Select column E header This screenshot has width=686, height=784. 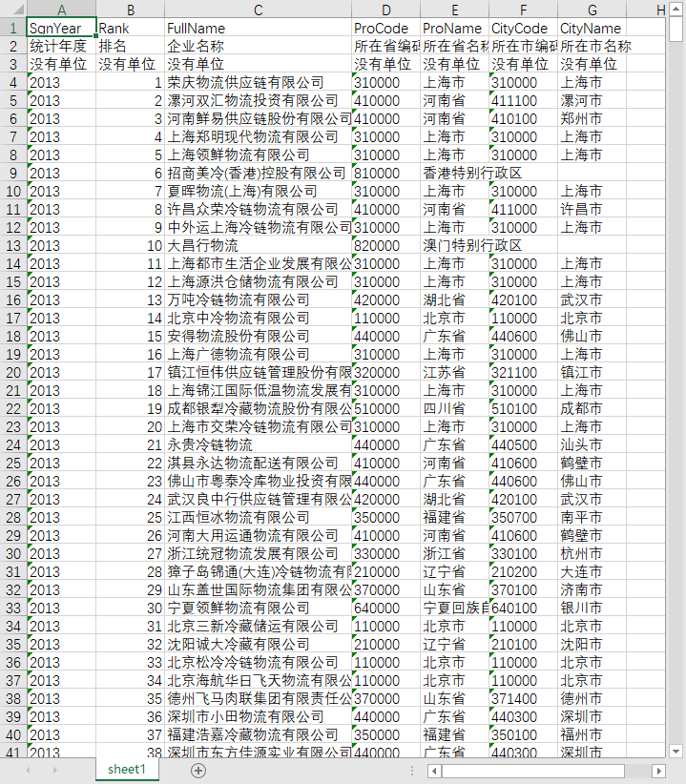click(x=454, y=10)
